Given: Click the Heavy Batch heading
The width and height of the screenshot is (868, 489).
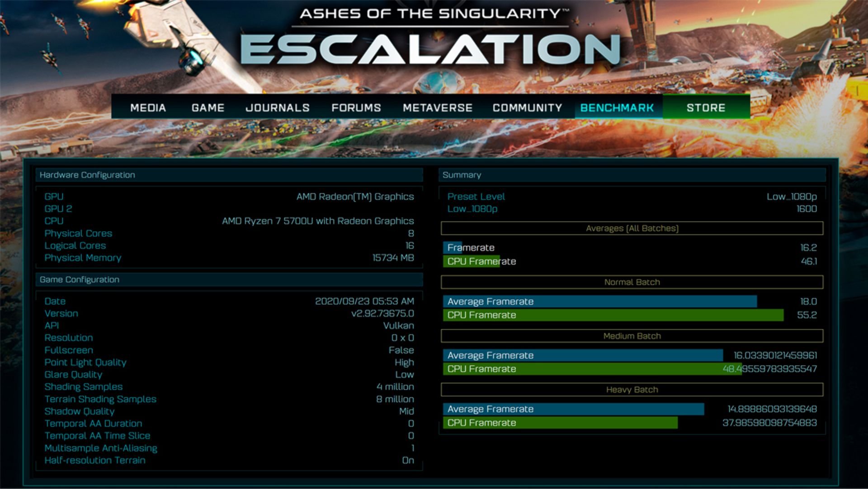Looking at the screenshot, I should point(632,390).
